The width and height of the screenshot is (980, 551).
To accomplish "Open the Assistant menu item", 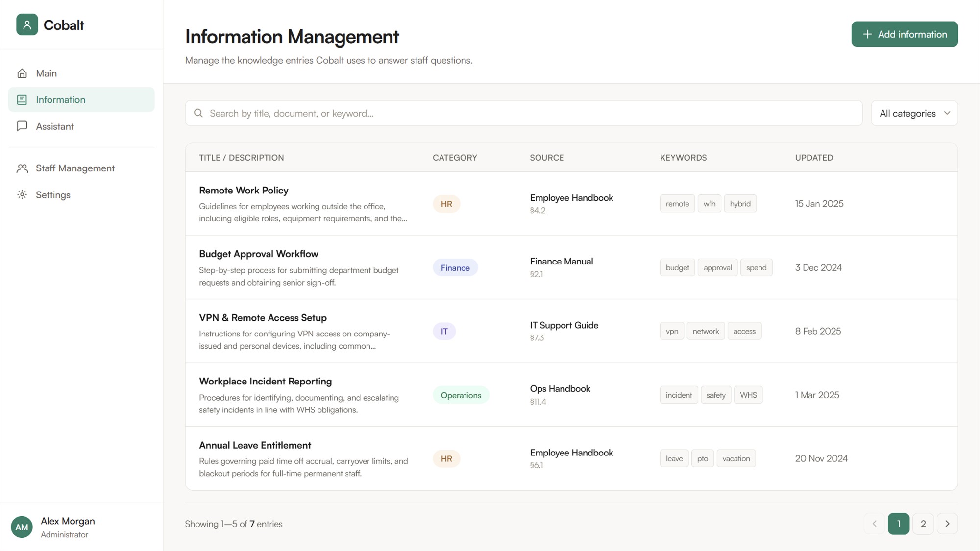I will click(x=81, y=126).
